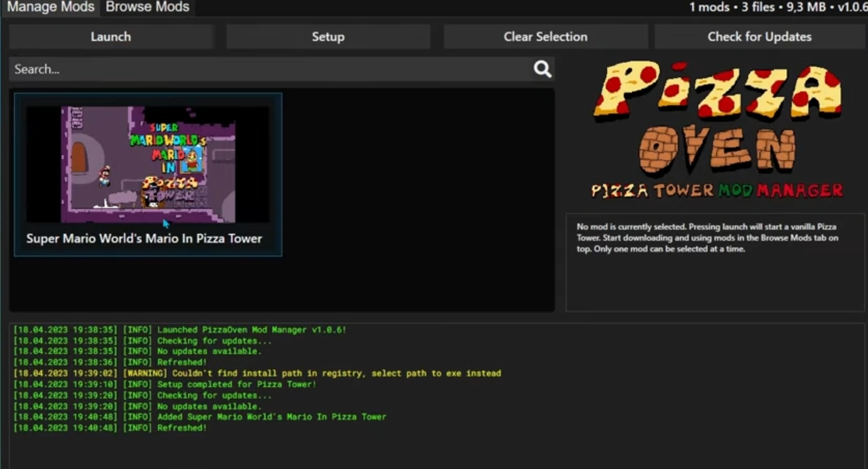The image size is (868, 469).
Task: Click the first 'Checking for updates...' log line at 19:38:35
Action: 143,340
